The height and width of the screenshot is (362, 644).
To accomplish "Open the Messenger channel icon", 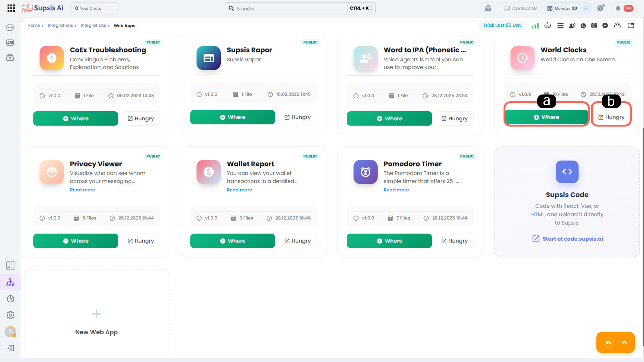I will pos(605,26).
